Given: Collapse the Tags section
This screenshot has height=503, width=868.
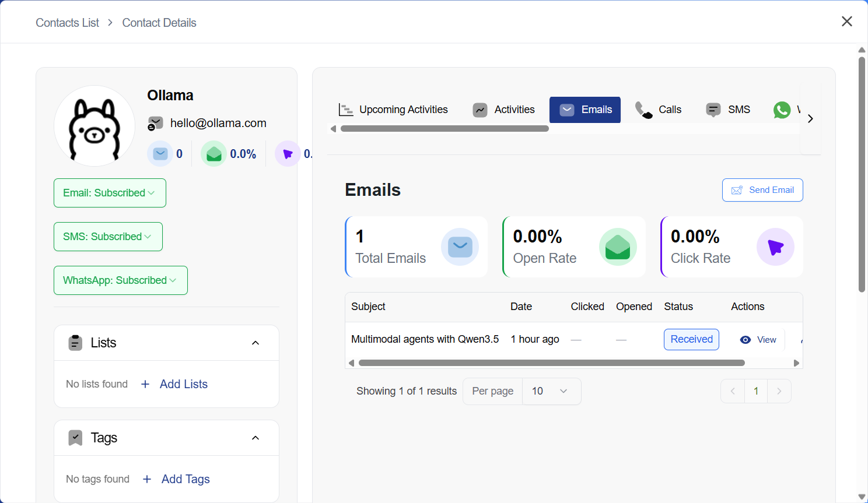Looking at the screenshot, I should click(255, 438).
